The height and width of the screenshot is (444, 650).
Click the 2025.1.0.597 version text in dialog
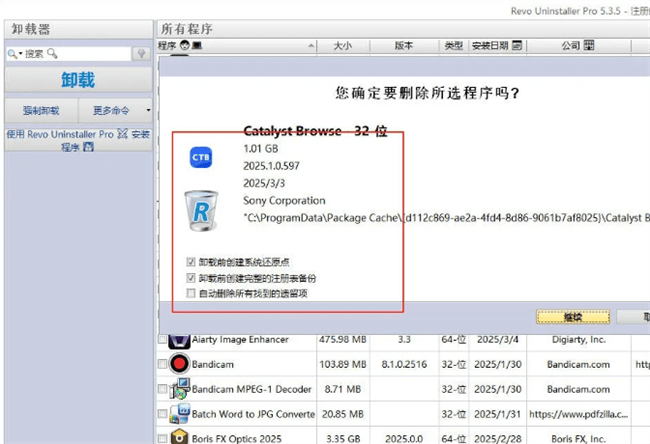coord(271,166)
